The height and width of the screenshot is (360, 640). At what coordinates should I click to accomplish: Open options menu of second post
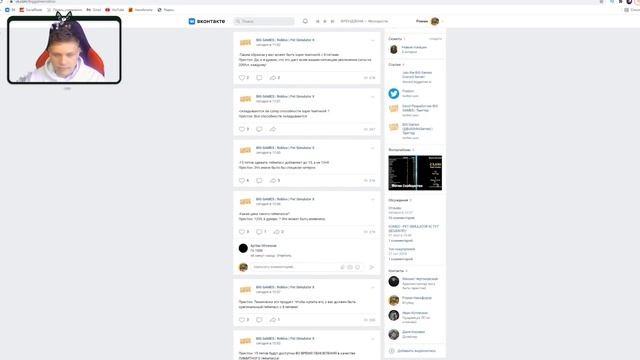tap(372, 97)
